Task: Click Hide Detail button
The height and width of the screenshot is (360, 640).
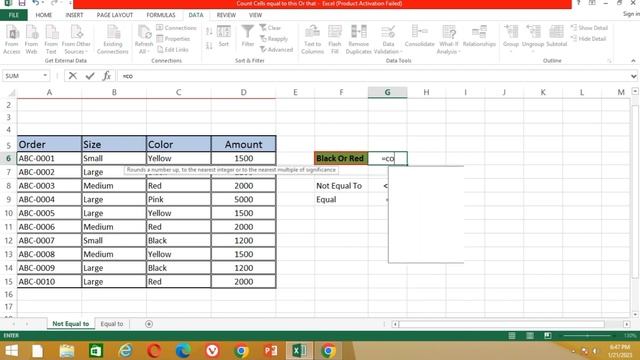Action: point(589,39)
